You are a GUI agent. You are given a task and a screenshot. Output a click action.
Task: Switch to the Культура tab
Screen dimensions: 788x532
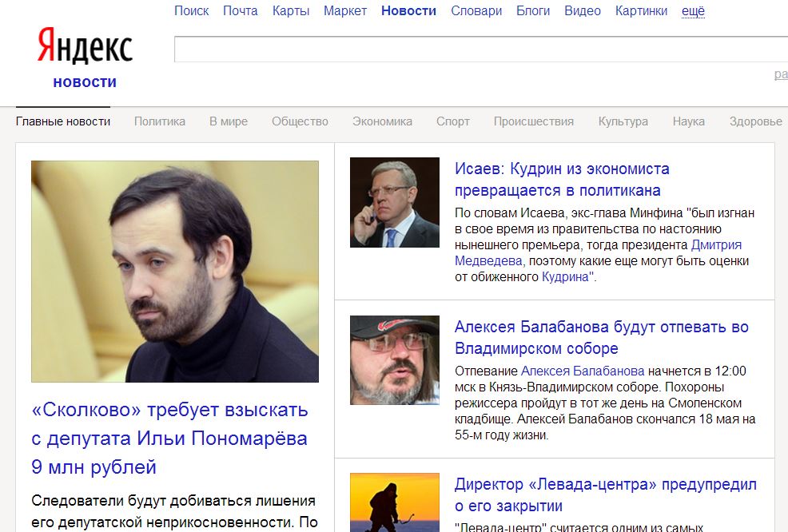point(623,121)
